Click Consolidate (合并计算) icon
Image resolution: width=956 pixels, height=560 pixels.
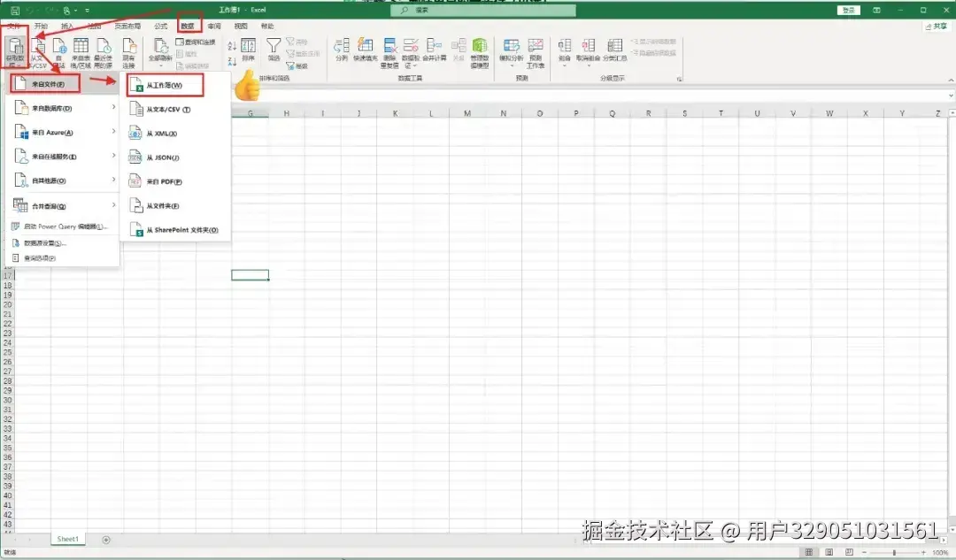(434, 50)
